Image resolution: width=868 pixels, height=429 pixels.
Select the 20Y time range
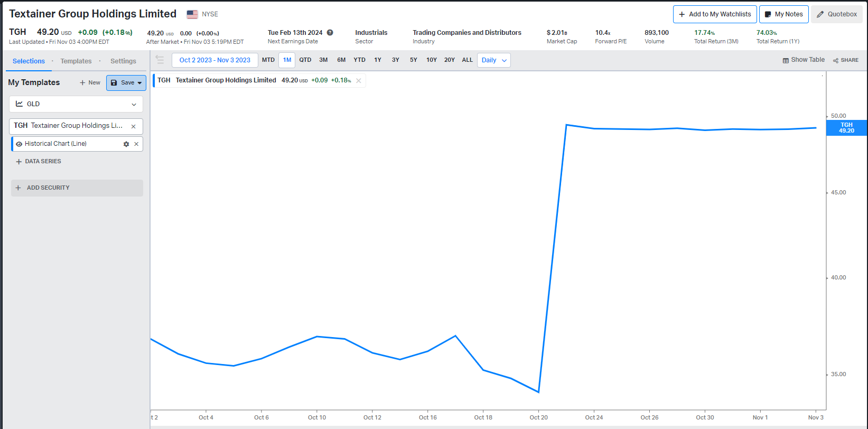point(450,60)
